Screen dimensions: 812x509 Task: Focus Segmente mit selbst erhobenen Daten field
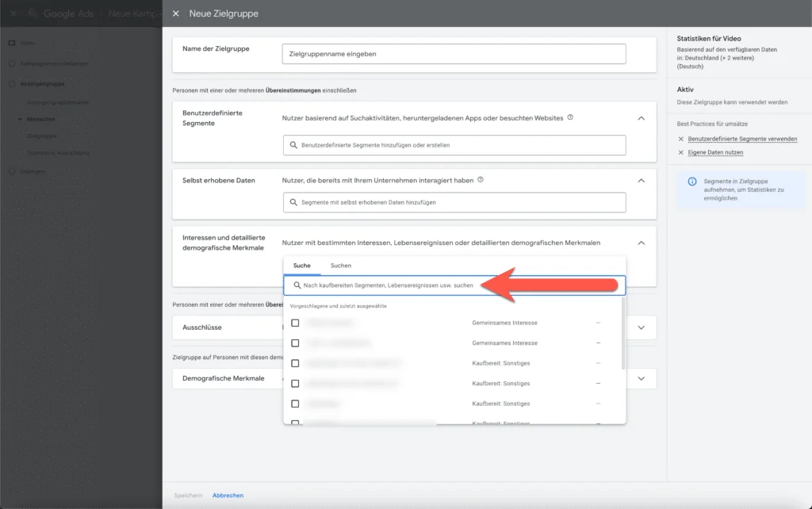pyautogui.click(x=454, y=202)
